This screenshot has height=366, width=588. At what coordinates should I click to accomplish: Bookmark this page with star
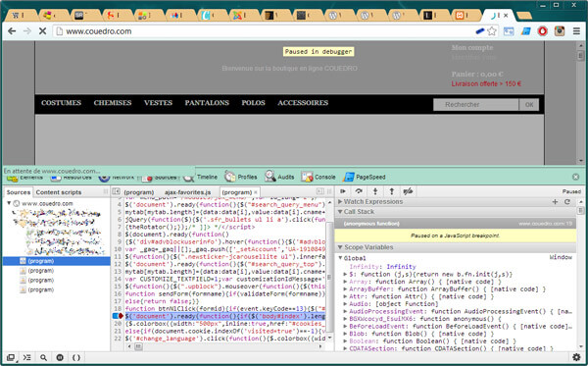(492, 31)
